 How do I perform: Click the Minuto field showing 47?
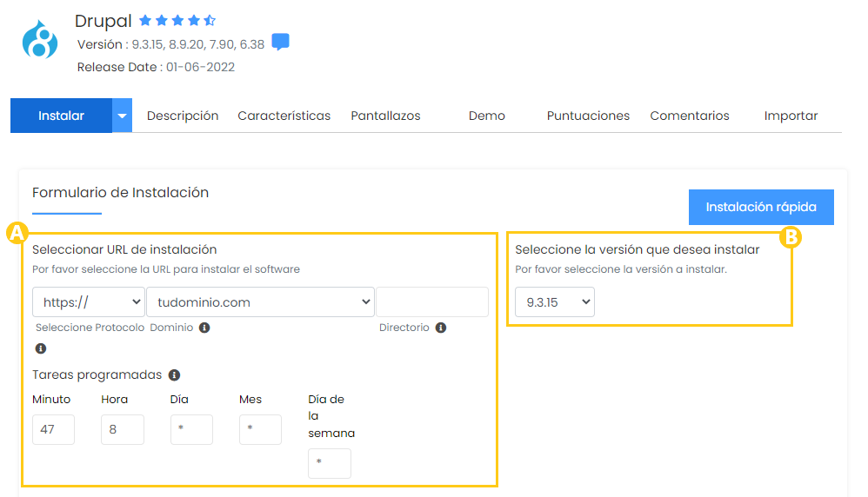(x=53, y=429)
